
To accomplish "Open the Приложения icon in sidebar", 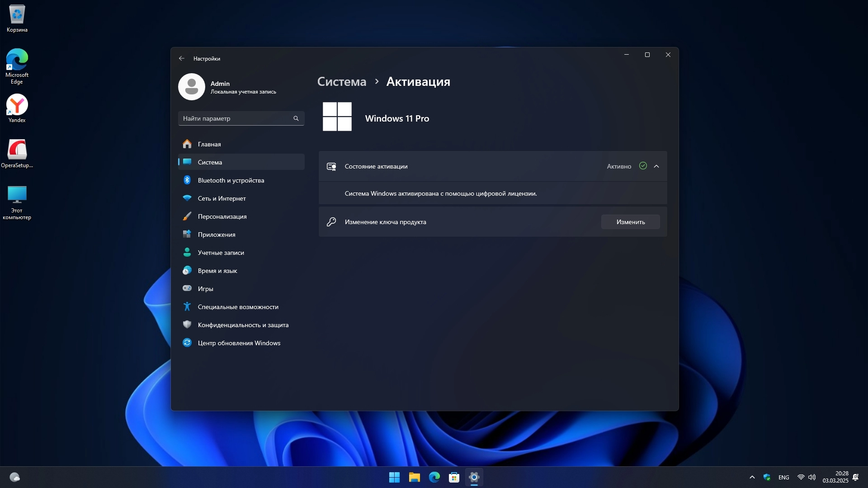I will [187, 234].
